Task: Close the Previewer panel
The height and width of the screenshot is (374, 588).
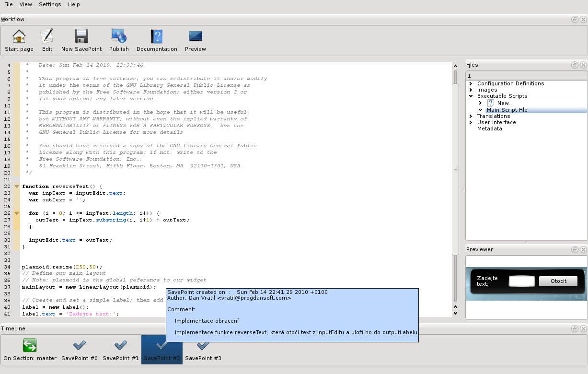Action: pos(583,249)
